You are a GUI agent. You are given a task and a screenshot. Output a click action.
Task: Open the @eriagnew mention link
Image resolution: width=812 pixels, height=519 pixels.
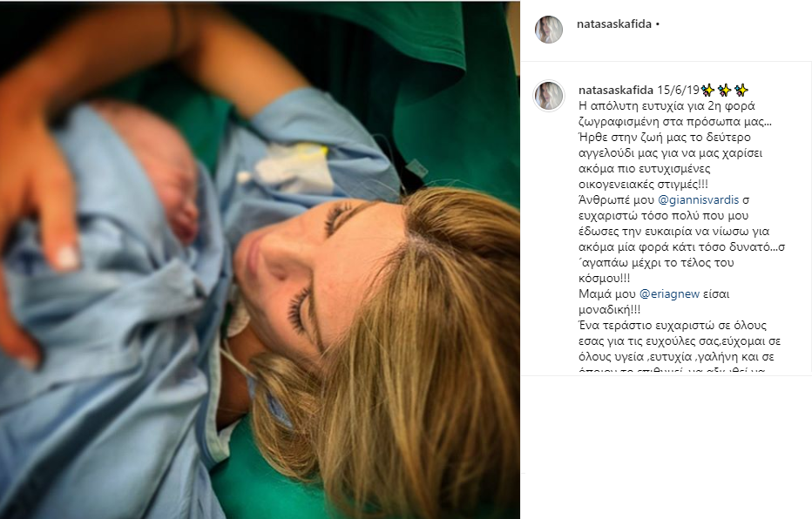coord(670,294)
